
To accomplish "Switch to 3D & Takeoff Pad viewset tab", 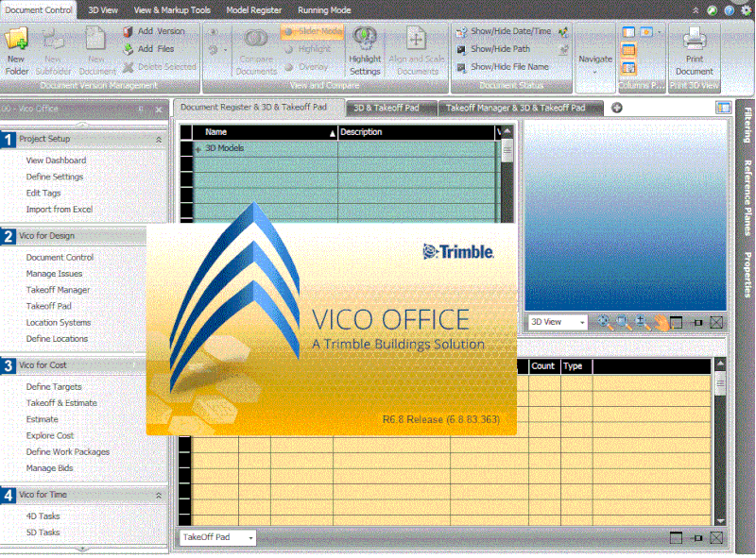I will pyautogui.click(x=389, y=108).
